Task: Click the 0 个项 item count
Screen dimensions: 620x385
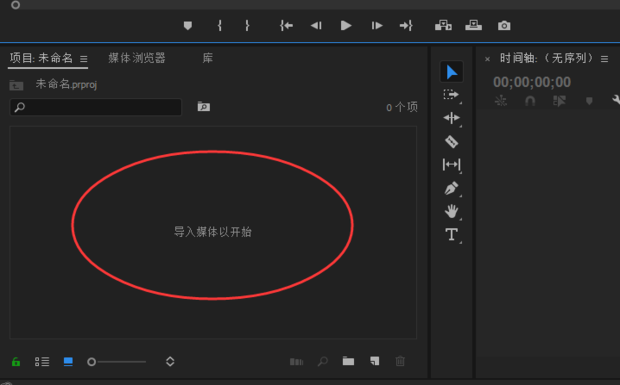Action: tap(402, 107)
